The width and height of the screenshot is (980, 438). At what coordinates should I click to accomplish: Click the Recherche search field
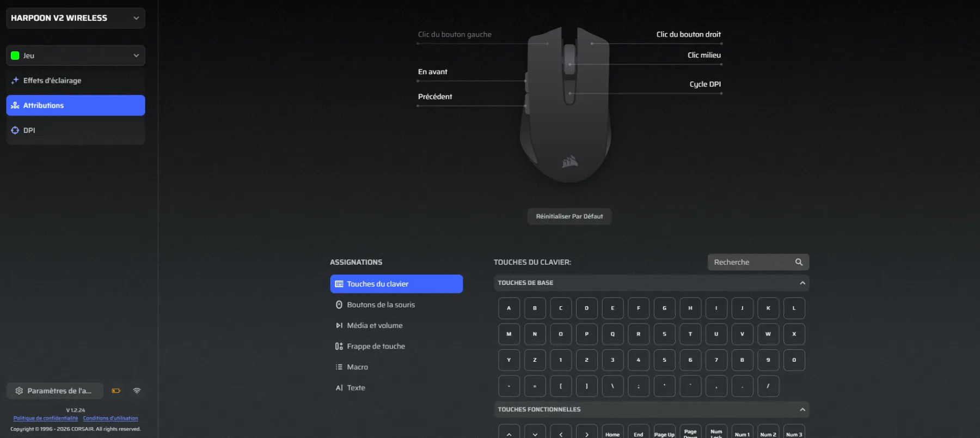[x=758, y=262]
